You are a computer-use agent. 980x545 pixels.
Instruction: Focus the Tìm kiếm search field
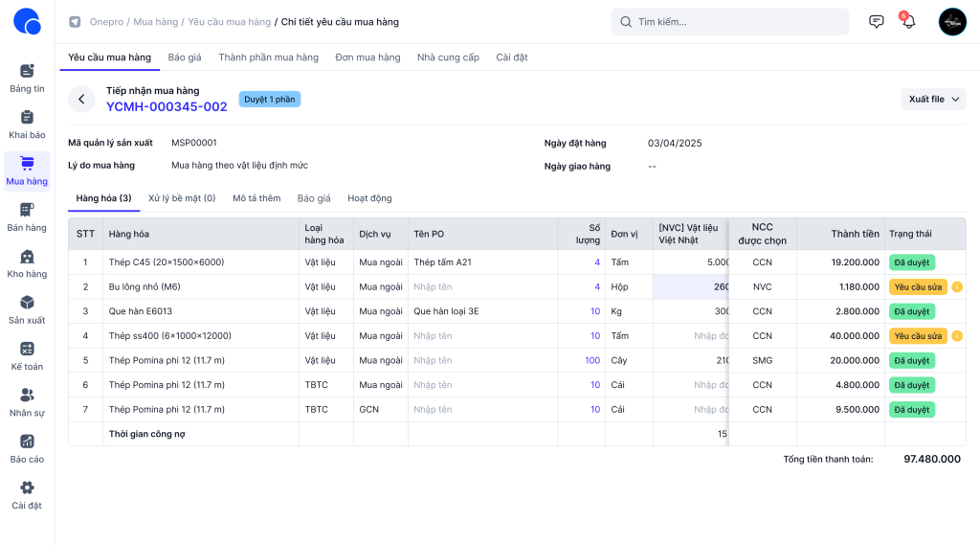click(x=729, y=22)
